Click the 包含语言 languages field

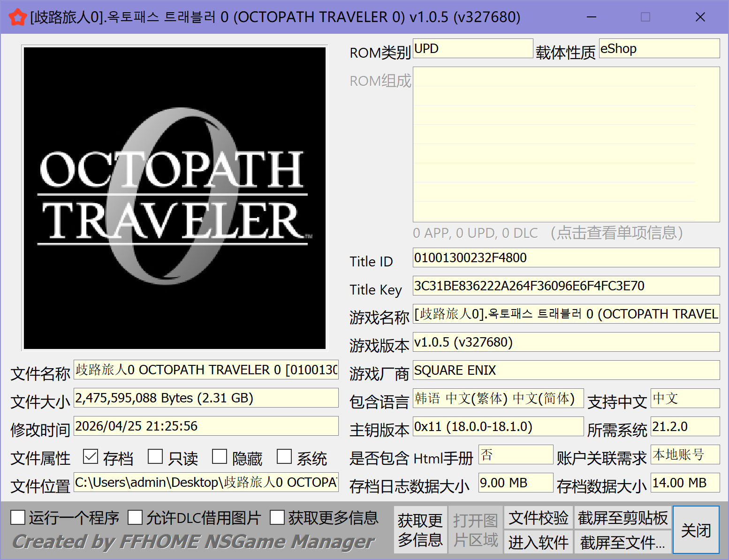(x=498, y=398)
